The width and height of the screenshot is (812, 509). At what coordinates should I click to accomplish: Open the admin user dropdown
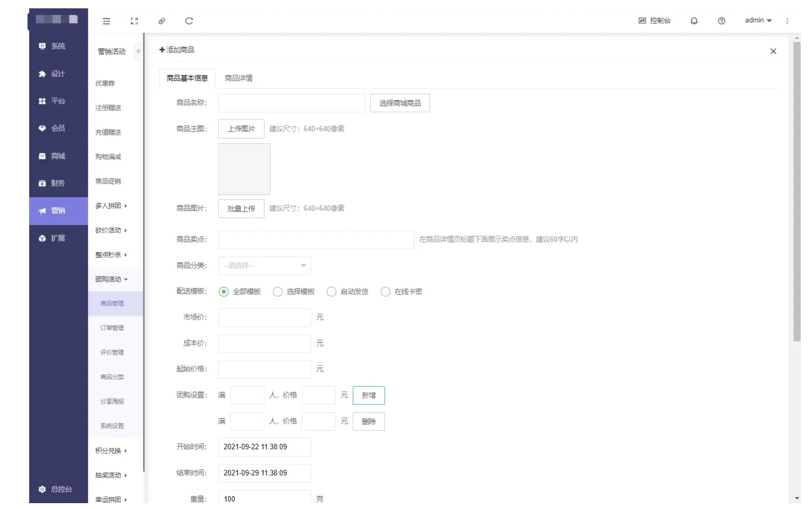click(758, 20)
